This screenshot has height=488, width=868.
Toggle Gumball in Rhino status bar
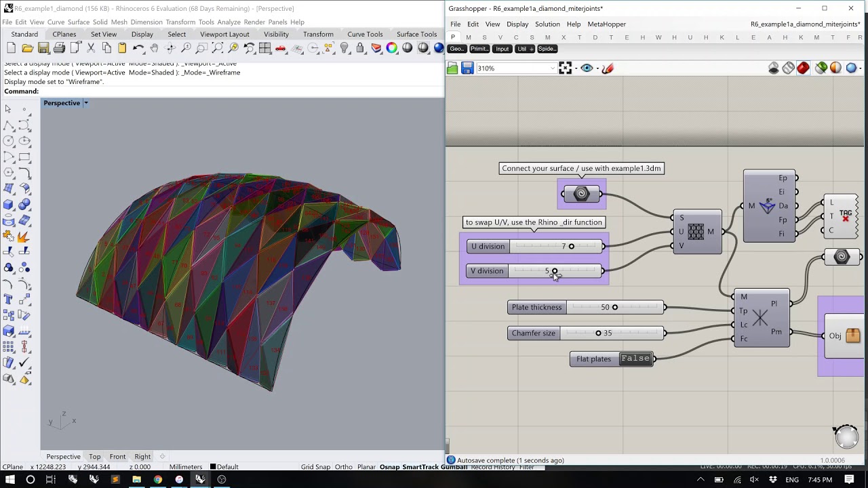[x=454, y=466]
